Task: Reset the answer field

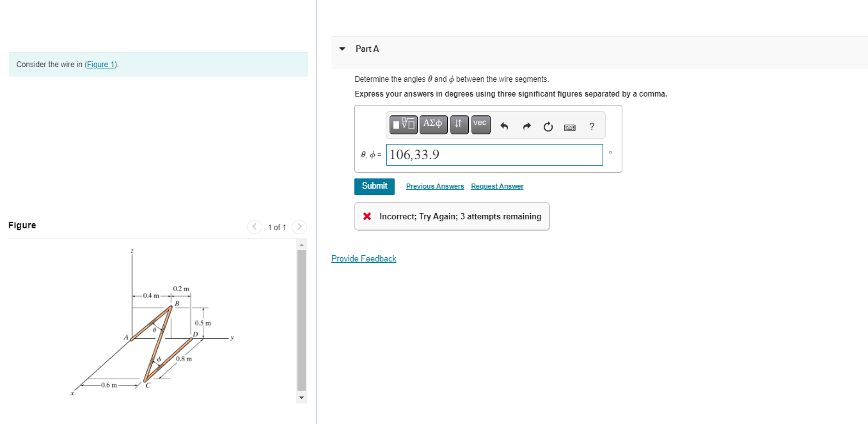Action: [548, 127]
